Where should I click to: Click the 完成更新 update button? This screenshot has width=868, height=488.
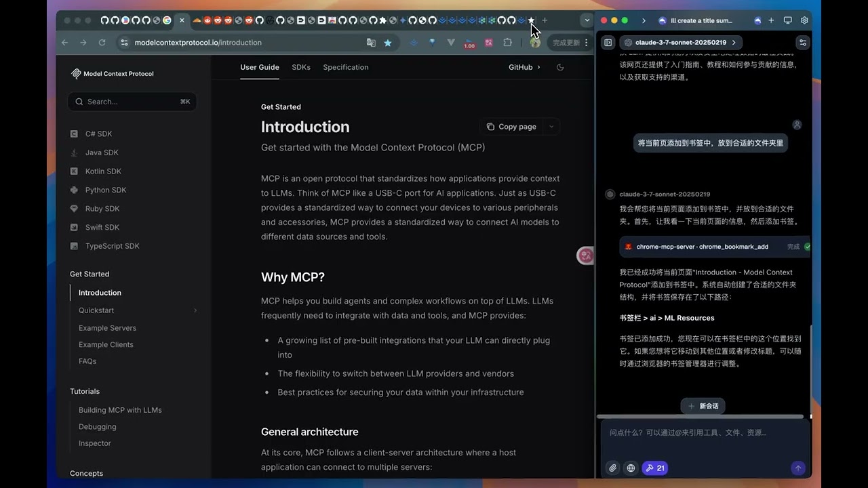570,42
